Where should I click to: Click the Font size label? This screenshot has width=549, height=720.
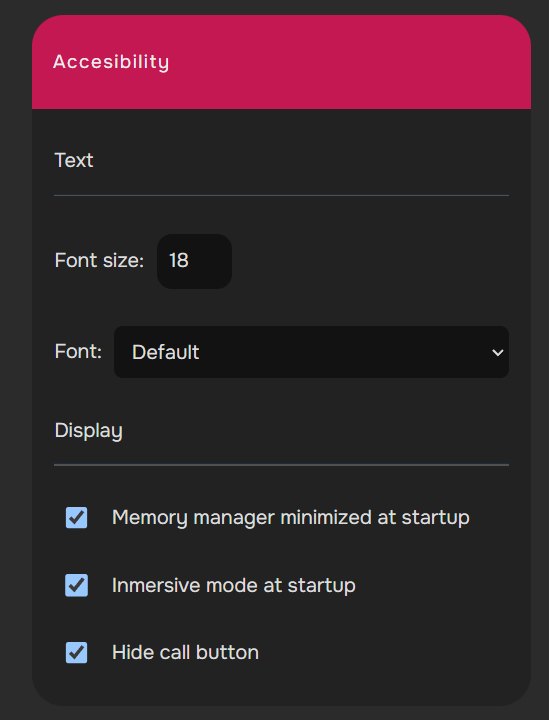click(99, 260)
